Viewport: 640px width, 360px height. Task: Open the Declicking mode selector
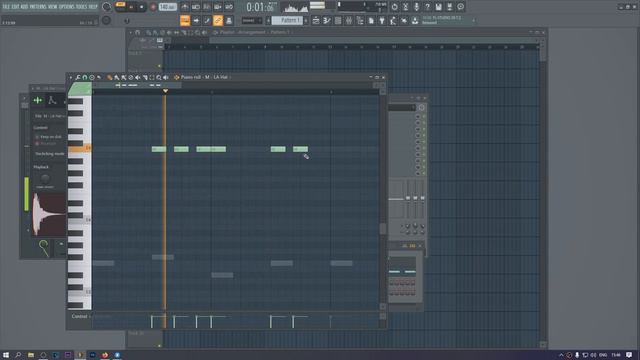click(49, 154)
